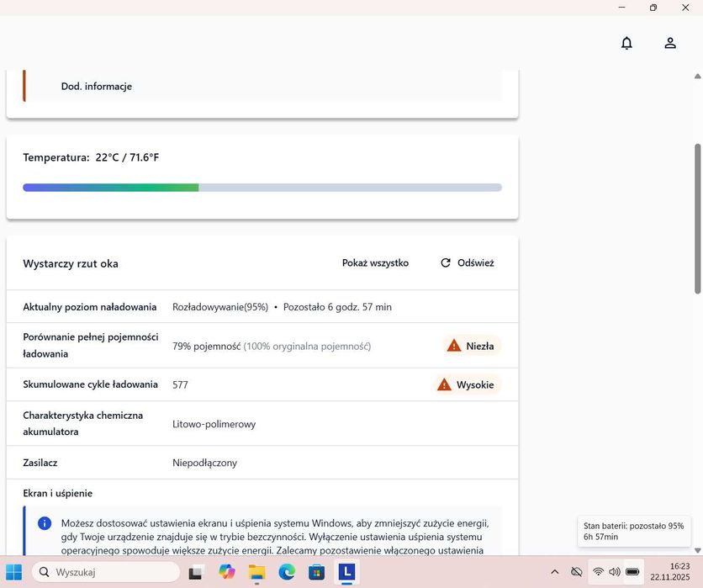Click Pozostało 6 godz. 57 min text
The width and height of the screenshot is (703, 588).
(x=337, y=307)
